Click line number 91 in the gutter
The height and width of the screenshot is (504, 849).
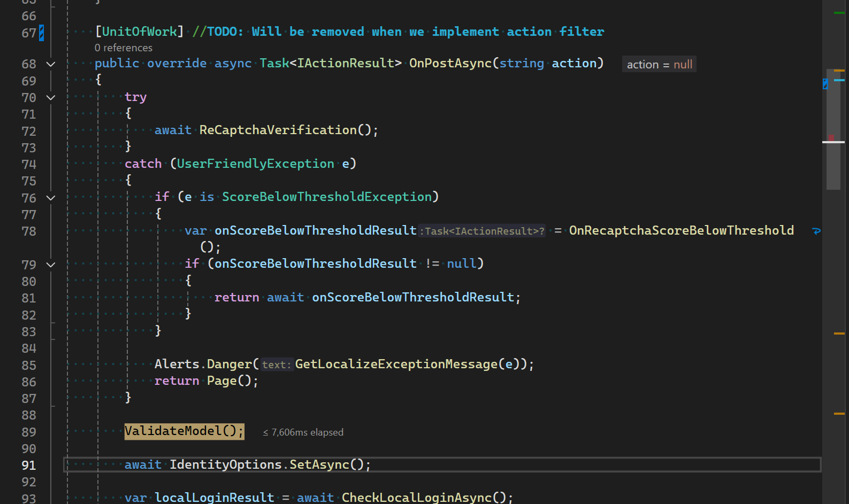pos(29,466)
